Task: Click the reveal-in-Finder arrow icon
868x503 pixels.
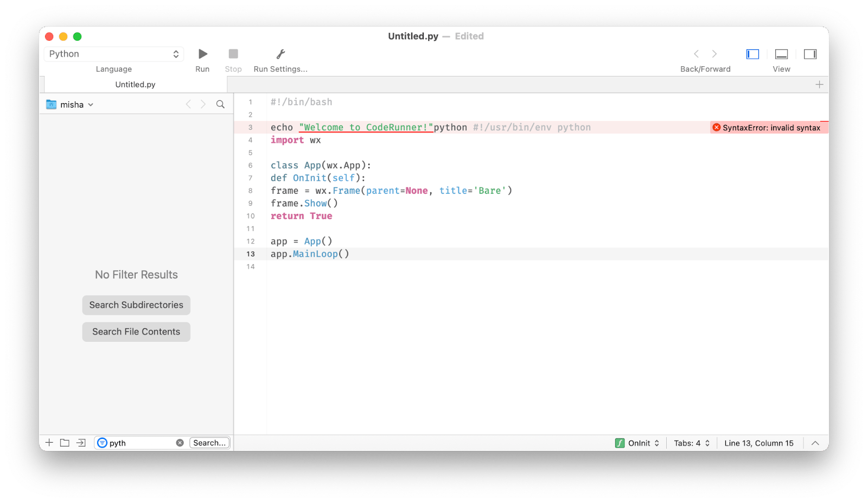Action: (80, 442)
